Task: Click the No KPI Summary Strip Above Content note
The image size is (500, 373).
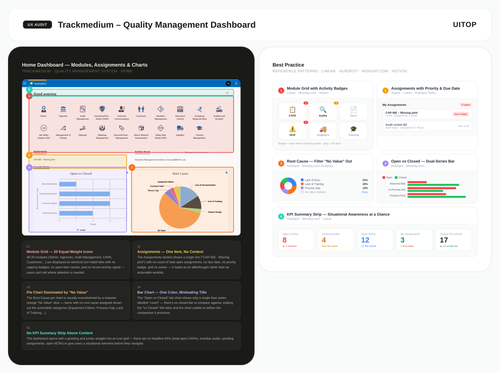Action: click(131, 336)
